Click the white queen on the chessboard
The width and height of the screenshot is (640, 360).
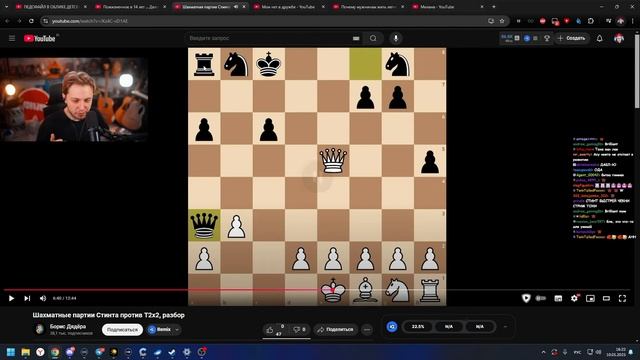pos(333,160)
